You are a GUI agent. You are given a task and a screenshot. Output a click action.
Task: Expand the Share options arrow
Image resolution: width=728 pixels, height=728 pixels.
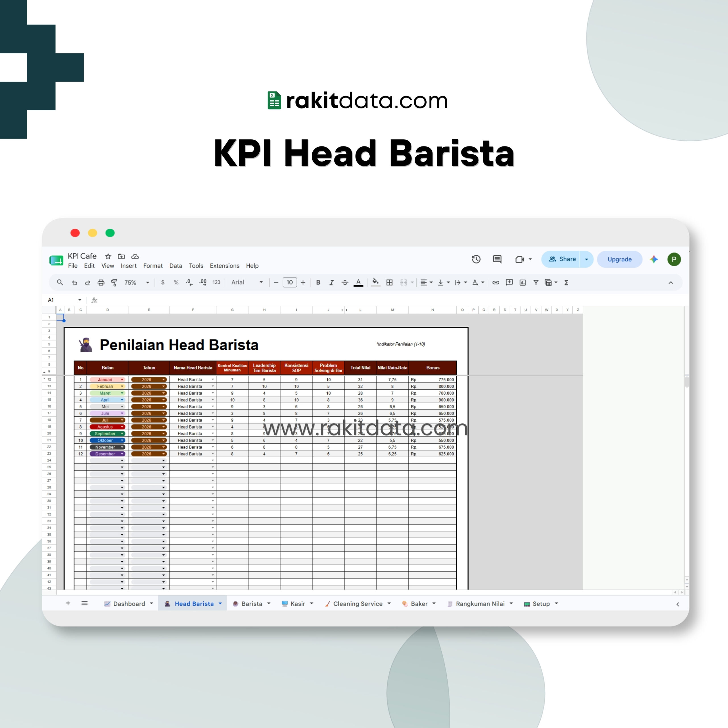click(587, 259)
